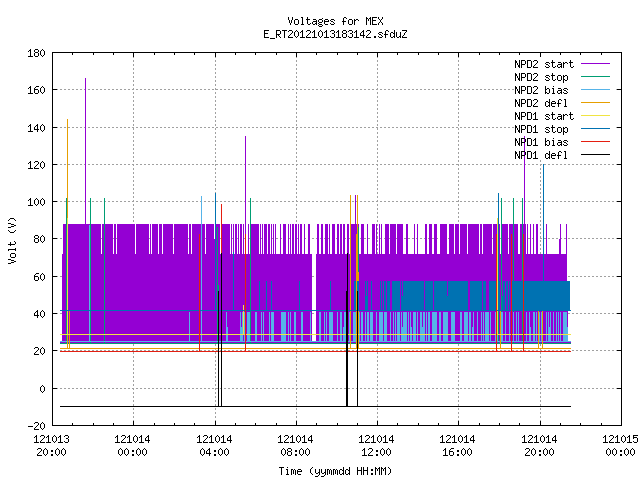The image size is (640, 480).
Task: Click the x-axis tick '121014 16:00'
Action: click(x=457, y=446)
